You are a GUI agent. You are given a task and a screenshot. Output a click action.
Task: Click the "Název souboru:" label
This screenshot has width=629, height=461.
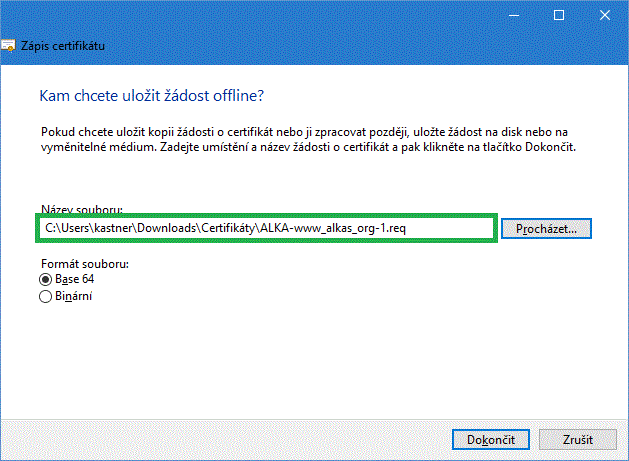(x=81, y=211)
